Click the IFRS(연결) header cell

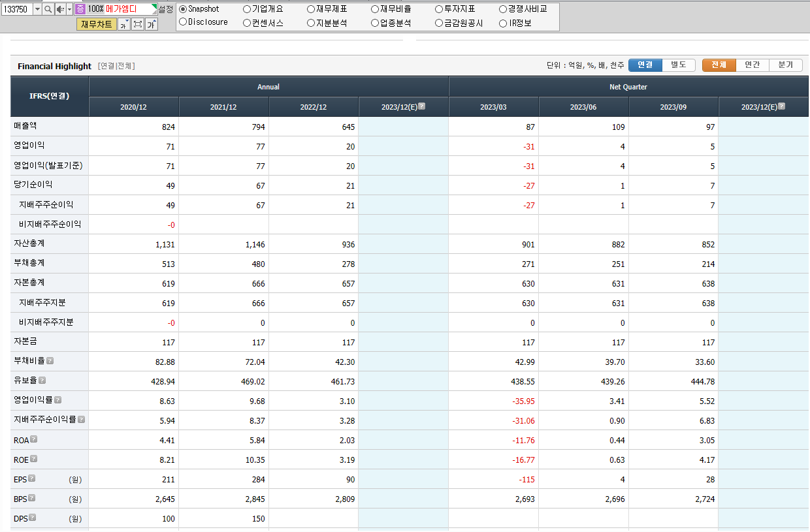point(50,97)
